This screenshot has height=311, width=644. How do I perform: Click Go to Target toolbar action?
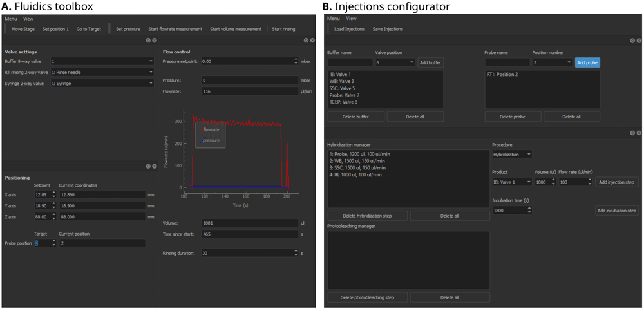click(x=89, y=29)
